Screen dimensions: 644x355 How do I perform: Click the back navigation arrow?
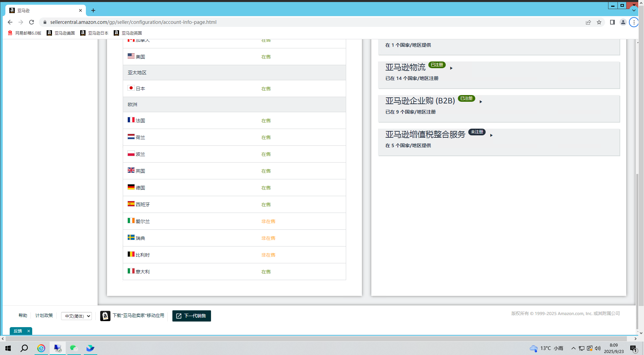click(x=10, y=22)
